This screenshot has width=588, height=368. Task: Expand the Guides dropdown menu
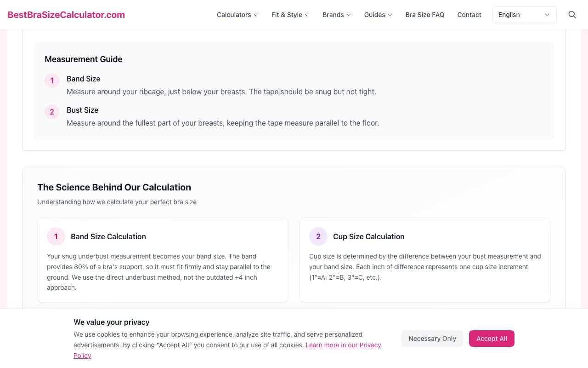tap(378, 15)
